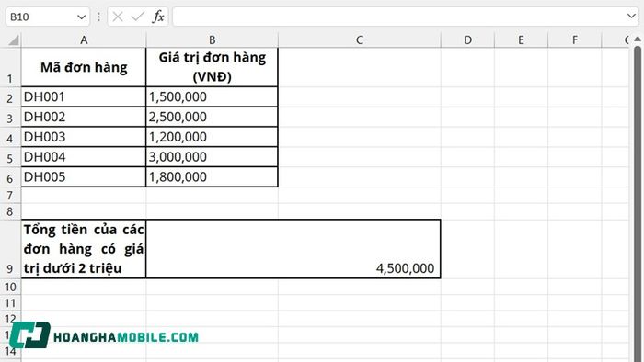Click cell containing DH005
The image size is (644, 362).
point(84,177)
